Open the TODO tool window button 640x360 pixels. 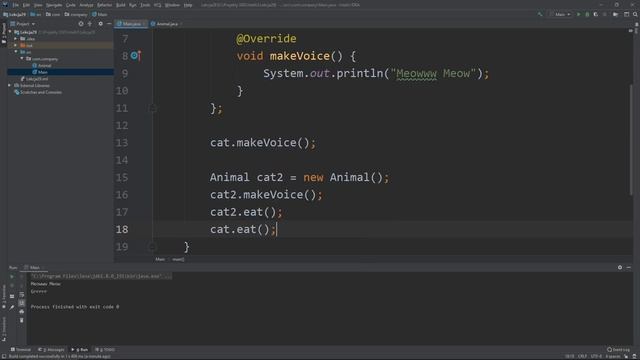click(105, 350)
